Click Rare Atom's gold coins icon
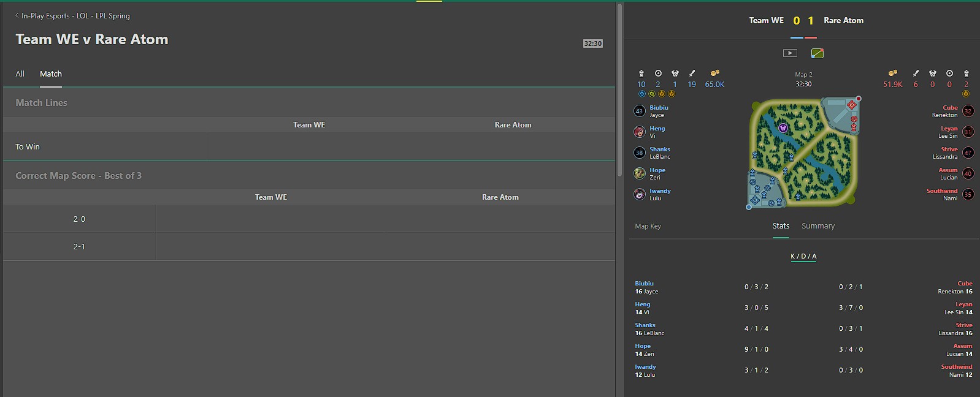The image size is (980, 397). tap(893, 74)
